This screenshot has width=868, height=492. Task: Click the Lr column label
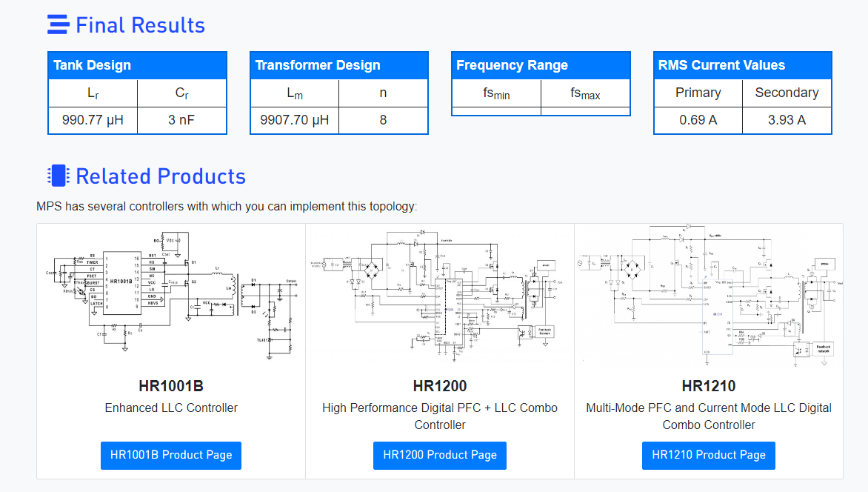tap(93, 93)
